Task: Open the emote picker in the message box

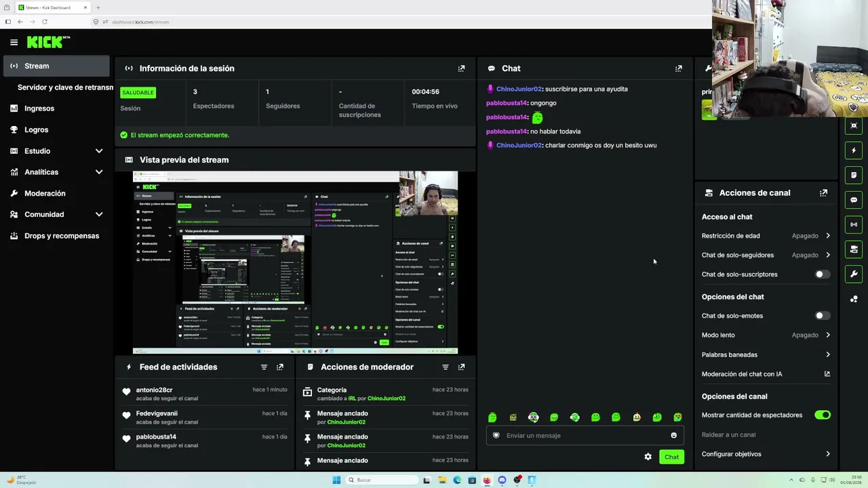Action: pos(673,435)
